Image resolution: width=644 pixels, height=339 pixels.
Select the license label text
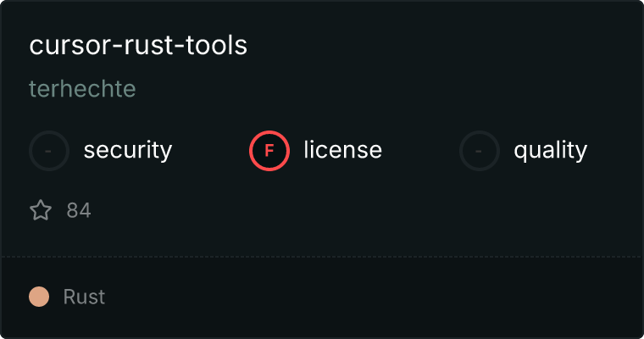click(x=342, y=151)
